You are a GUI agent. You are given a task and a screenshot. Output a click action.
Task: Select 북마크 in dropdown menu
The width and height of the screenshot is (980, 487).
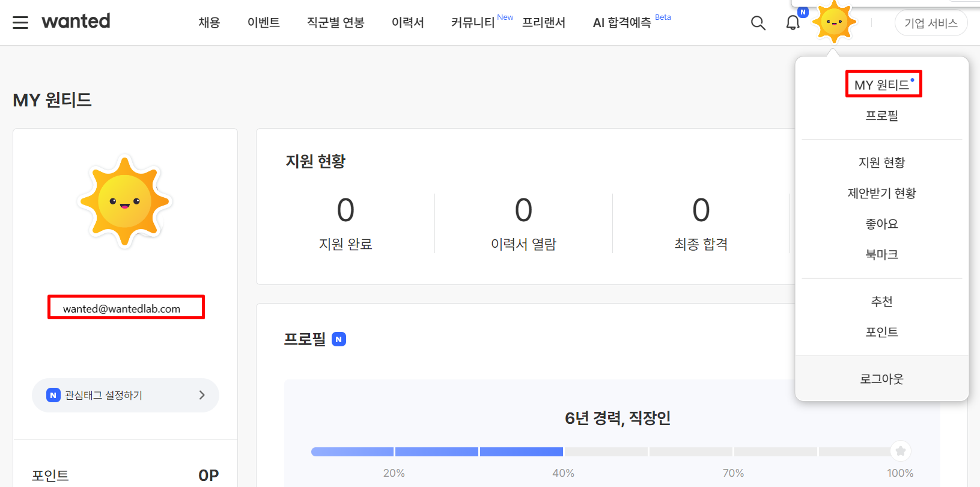[882, 254]
